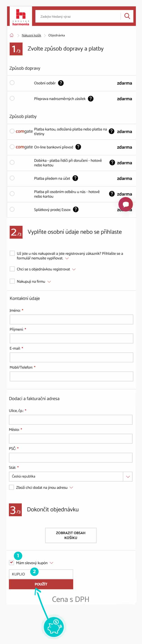Image resolution: width=142 pixels, height=644 pixels.
Task: Show help for Splátkový prodej Essox
Action: click(76, 209)
